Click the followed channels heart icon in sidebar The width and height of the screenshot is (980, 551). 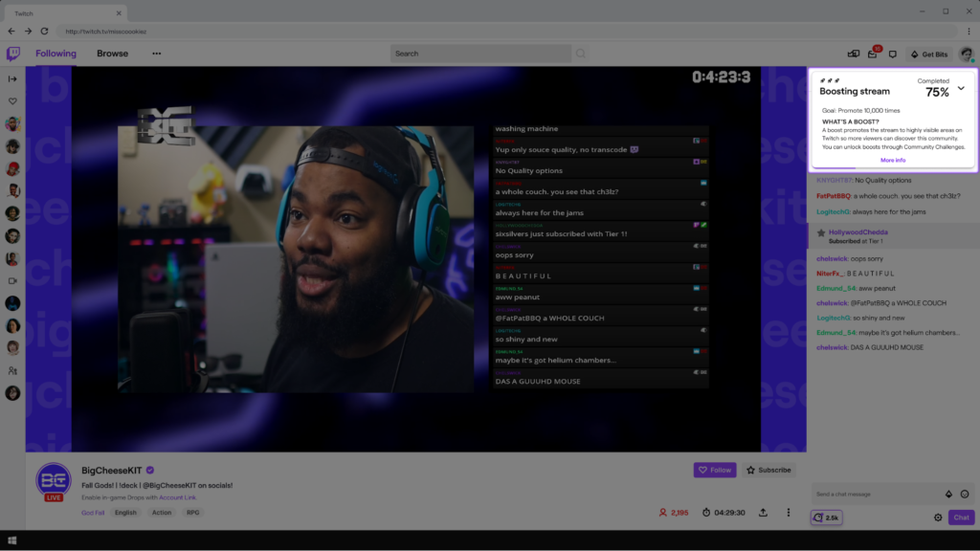click(13, 100)
